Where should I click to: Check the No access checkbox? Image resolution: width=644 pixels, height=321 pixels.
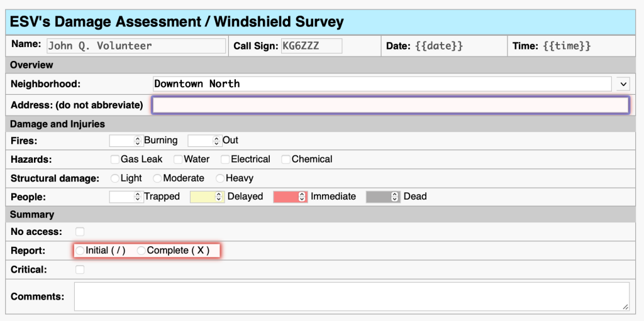[80, 232]
